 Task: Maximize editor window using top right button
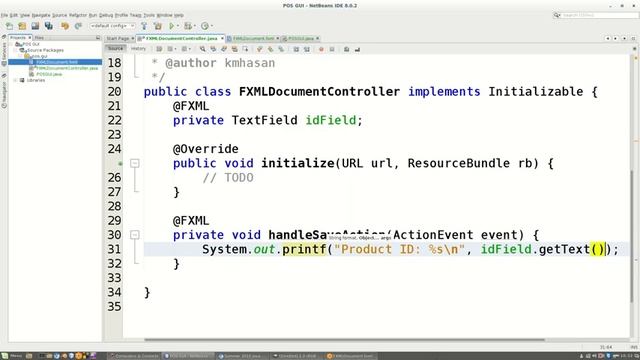coord(633,38)
